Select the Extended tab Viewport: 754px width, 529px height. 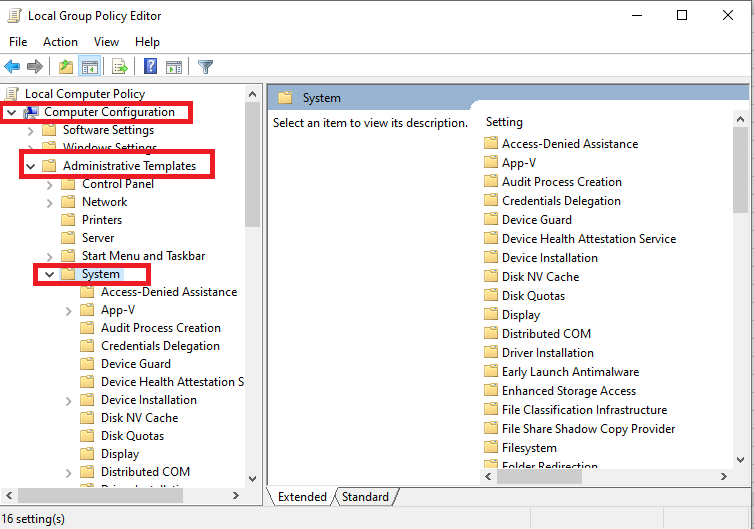[302, 497]
